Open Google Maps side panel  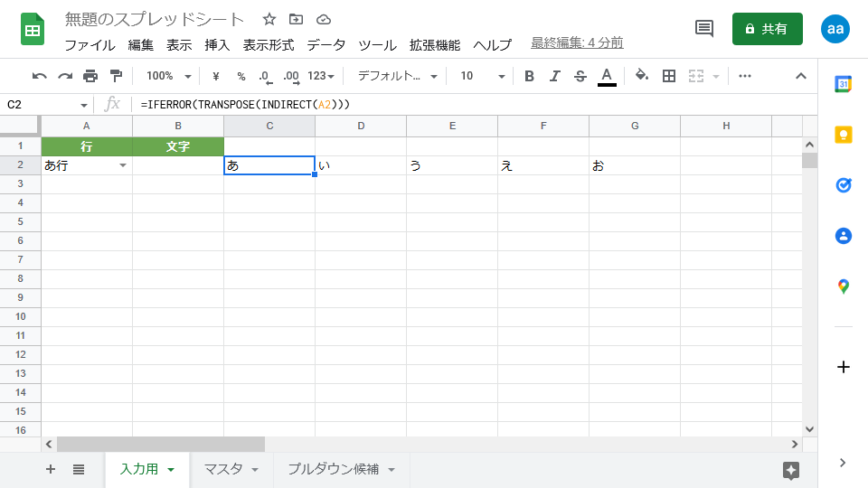coord(843,286)
